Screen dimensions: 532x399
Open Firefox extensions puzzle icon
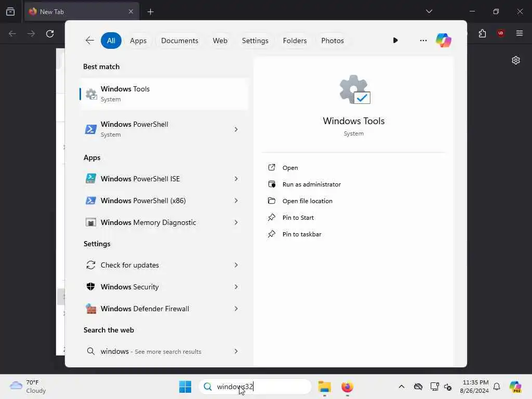[482, 33]
